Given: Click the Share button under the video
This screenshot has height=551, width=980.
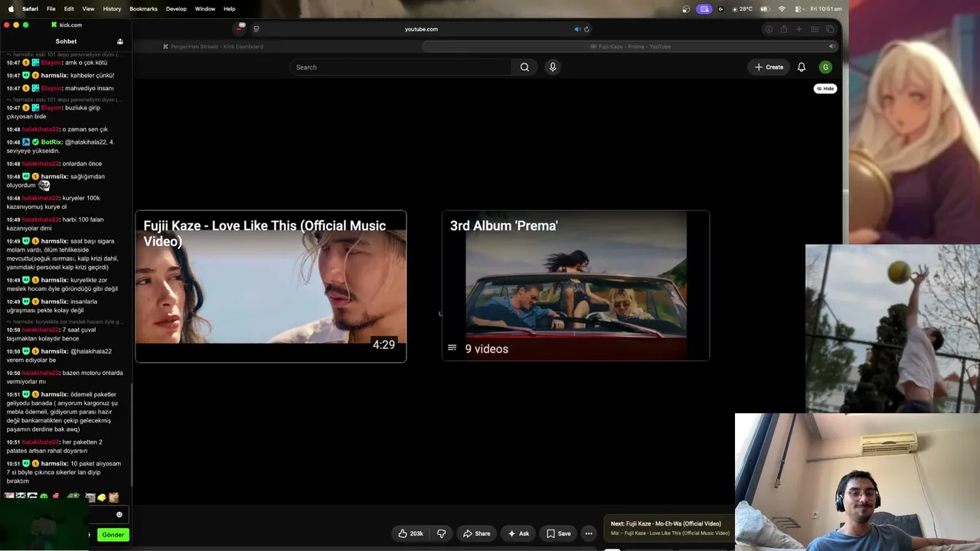Looking at the screenshot, I should [476, 533].
